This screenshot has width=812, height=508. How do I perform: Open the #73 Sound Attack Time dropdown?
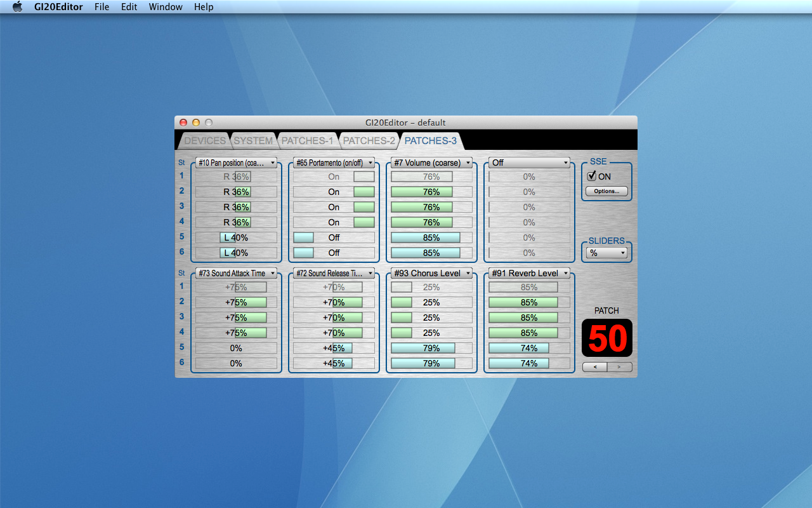tap(236, 273)
